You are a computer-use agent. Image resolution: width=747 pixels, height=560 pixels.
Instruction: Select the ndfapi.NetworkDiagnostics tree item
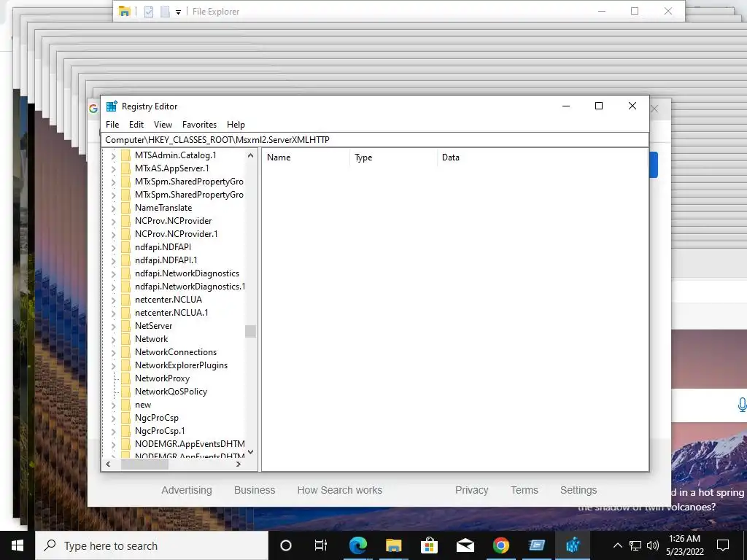click(x=187, y=273)
